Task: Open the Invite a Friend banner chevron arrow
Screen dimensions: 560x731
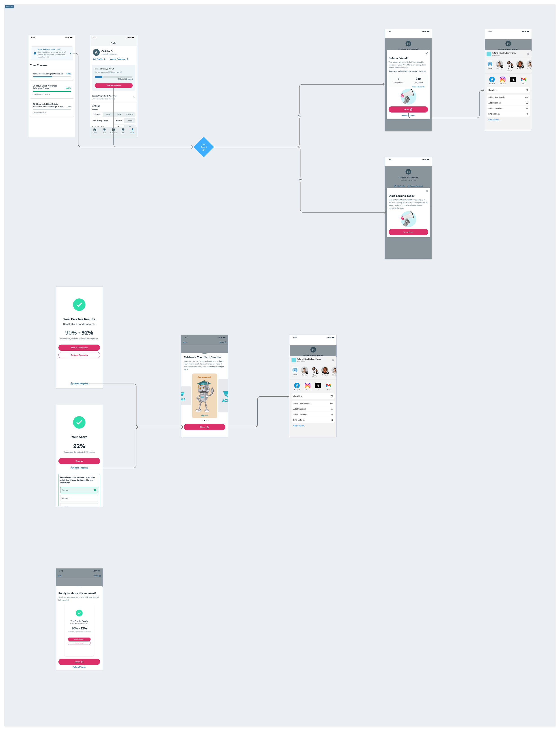Action: click(x=70, y=53)
